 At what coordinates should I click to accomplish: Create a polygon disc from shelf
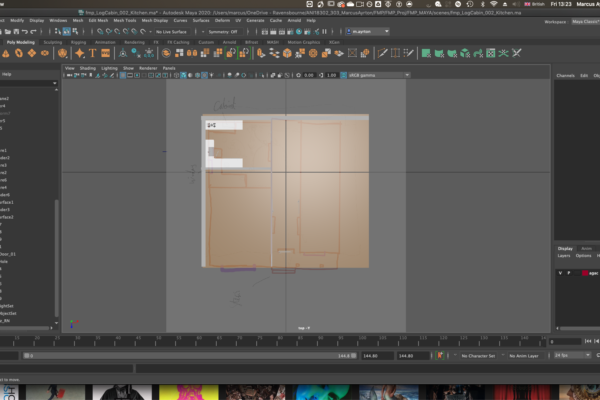[x=45, y=53]
